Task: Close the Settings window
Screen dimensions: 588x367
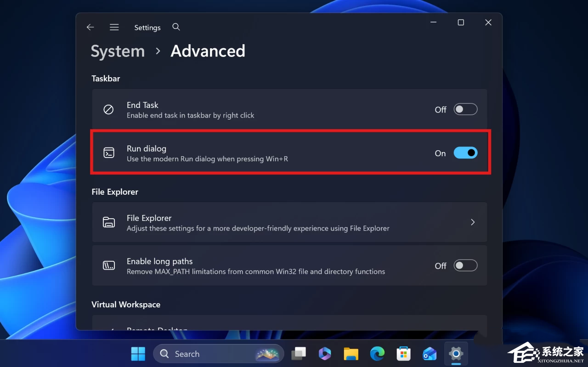Action: 488,23
